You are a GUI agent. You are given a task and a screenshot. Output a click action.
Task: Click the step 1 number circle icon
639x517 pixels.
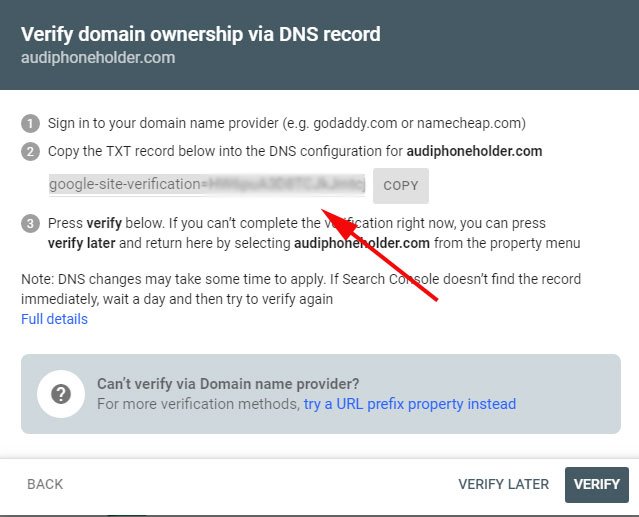coord(31,123)
